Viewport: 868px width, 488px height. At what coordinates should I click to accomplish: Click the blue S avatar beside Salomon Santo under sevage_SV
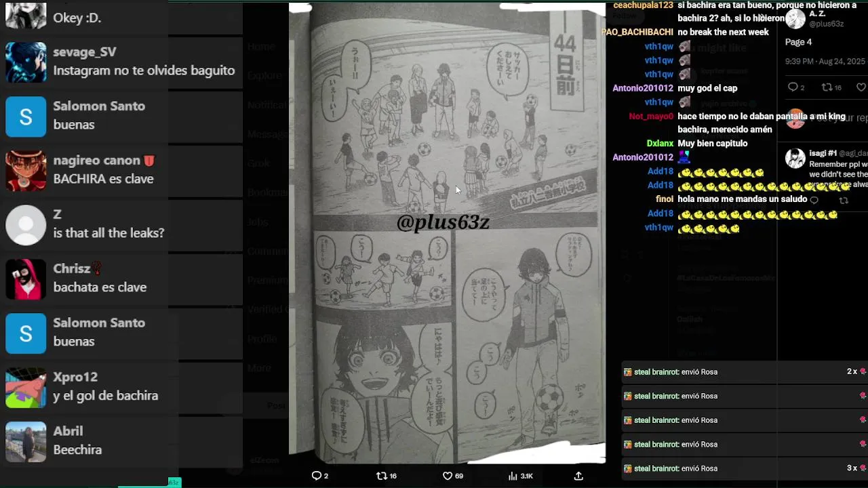[26, 116]
